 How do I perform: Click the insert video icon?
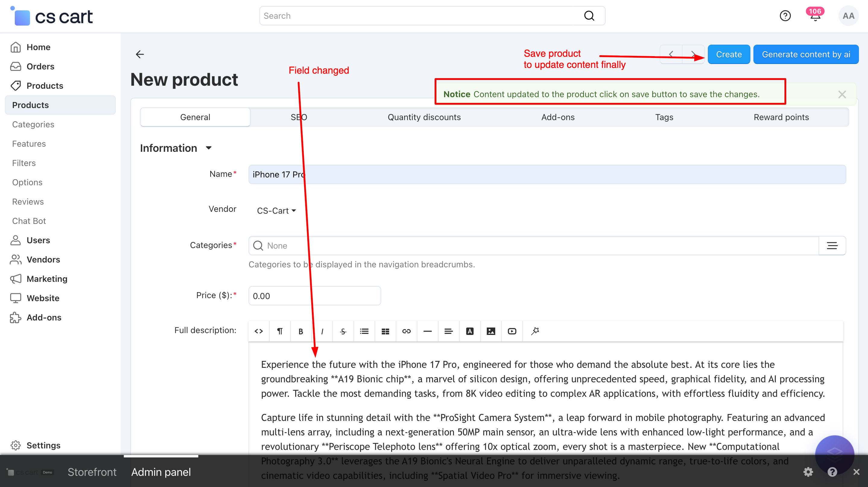click(x=512, y=331)
